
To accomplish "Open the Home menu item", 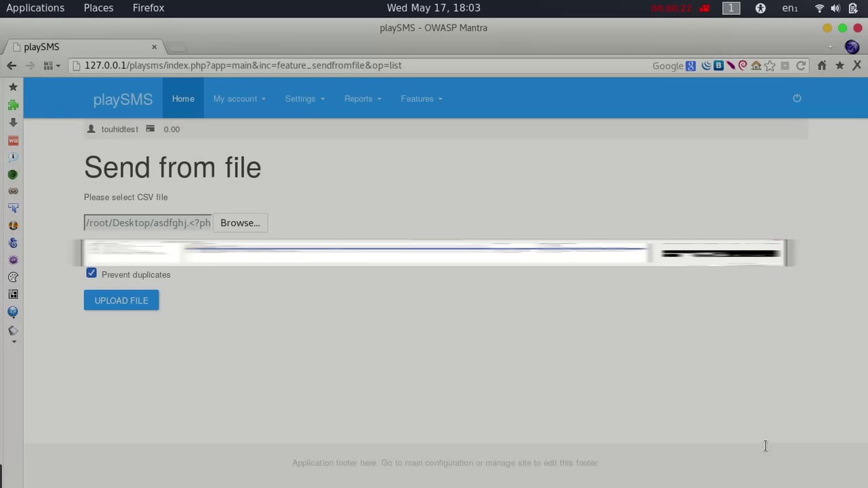I will 183,99.
